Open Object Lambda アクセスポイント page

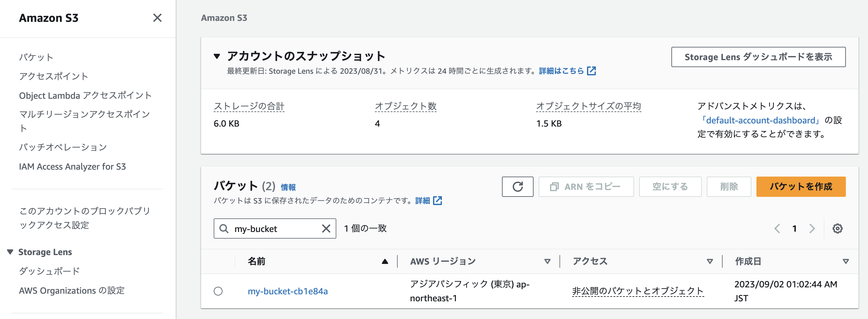click(x=85, y=96)
